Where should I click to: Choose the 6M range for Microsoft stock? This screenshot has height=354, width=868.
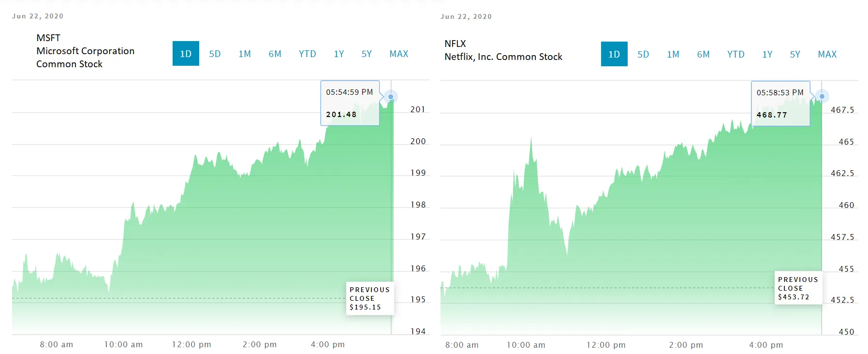275,54
